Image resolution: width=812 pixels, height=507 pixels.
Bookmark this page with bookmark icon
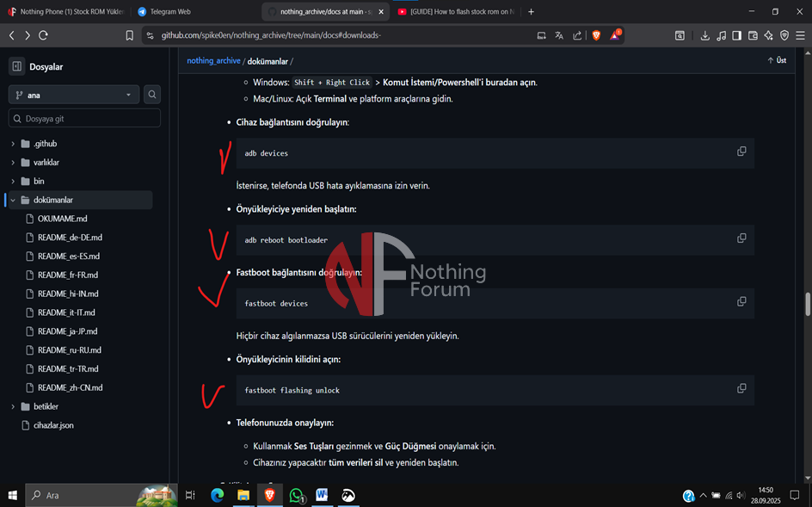pyautogui.click(x=130, y=35)
